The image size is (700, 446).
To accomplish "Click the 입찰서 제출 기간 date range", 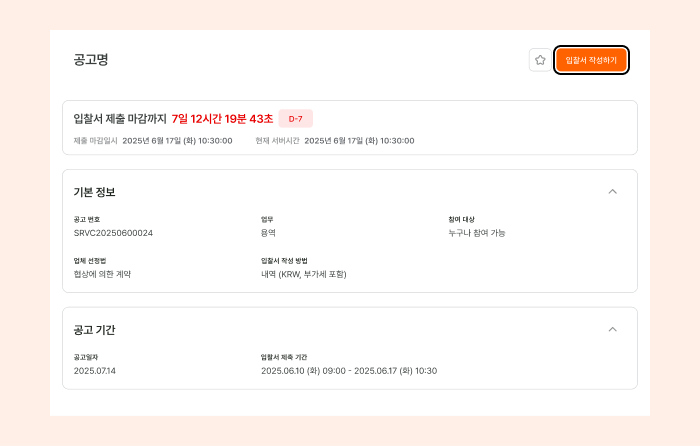I will (349, 371).
